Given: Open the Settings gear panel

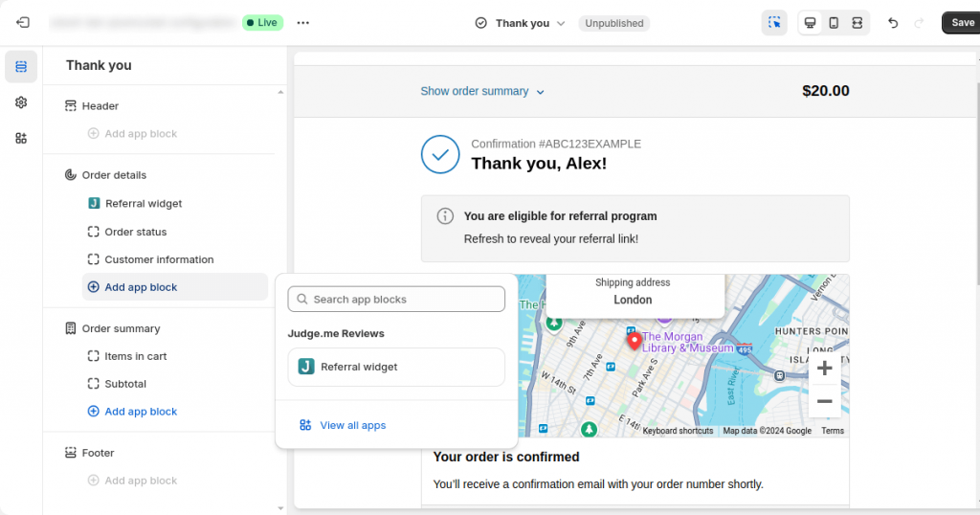Looking at the screenshot, I should [x=21, y=102].
